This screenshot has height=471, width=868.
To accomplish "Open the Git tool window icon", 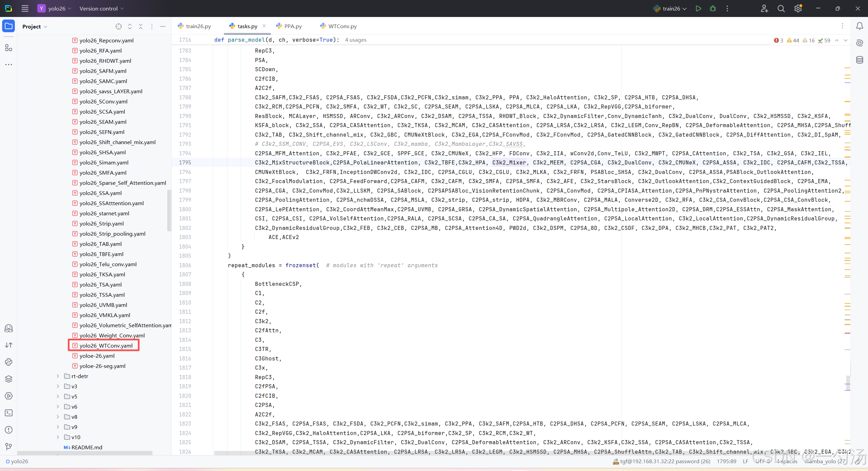I will pos(8,447).
